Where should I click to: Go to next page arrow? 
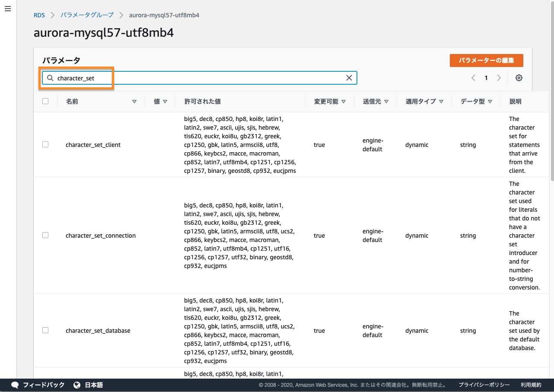(x=499, y=78)
